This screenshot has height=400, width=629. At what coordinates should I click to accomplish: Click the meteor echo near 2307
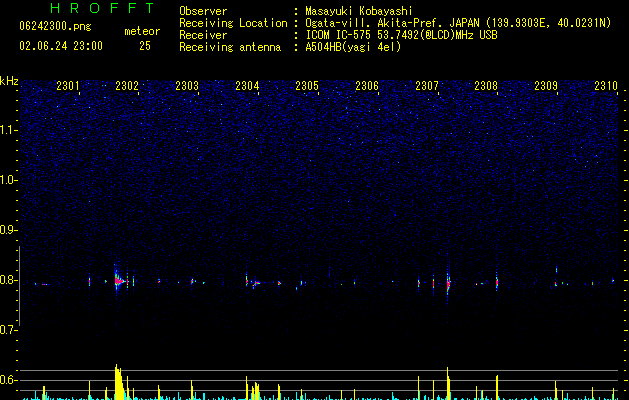click(x=448, y=281)
